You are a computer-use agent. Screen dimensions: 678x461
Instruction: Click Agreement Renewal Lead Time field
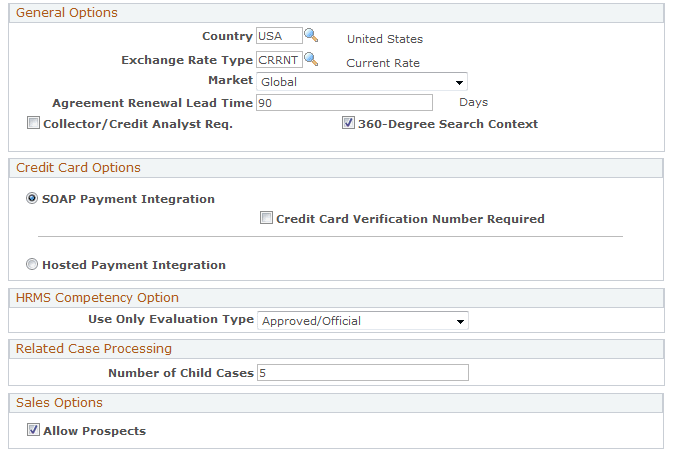344,103
